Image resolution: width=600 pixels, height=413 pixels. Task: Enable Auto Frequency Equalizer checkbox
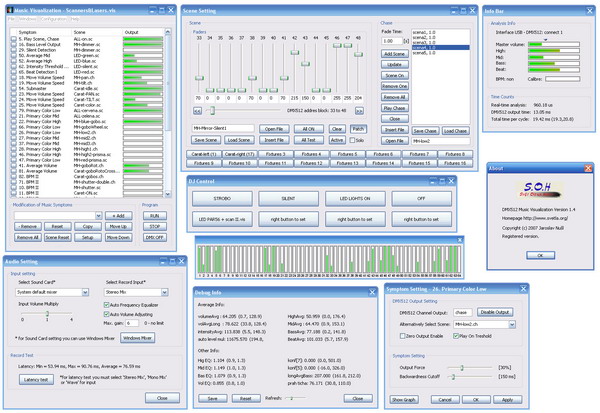(x=106, y=303)
